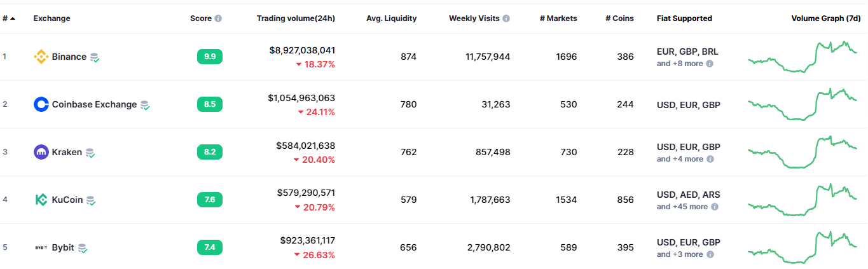Click the Kraken logo icon
868x269 pixels.
point(41,153)
